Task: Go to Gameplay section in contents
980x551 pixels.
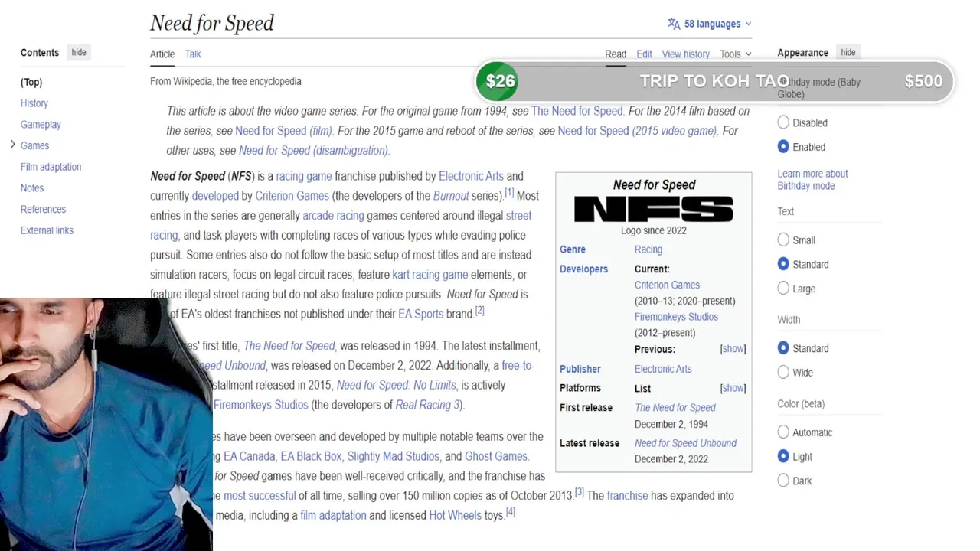Action: [x=41, y=124]
